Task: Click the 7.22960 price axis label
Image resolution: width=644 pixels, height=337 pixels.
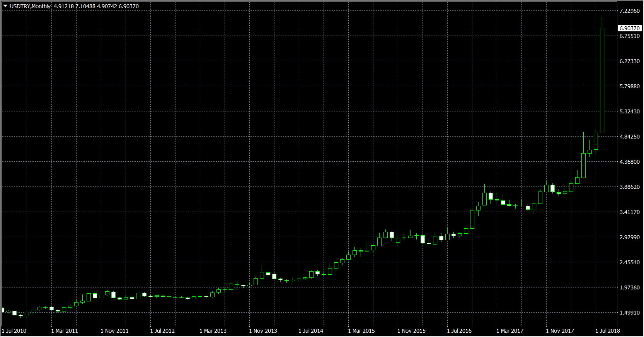Action: click(x=629, y=11)
